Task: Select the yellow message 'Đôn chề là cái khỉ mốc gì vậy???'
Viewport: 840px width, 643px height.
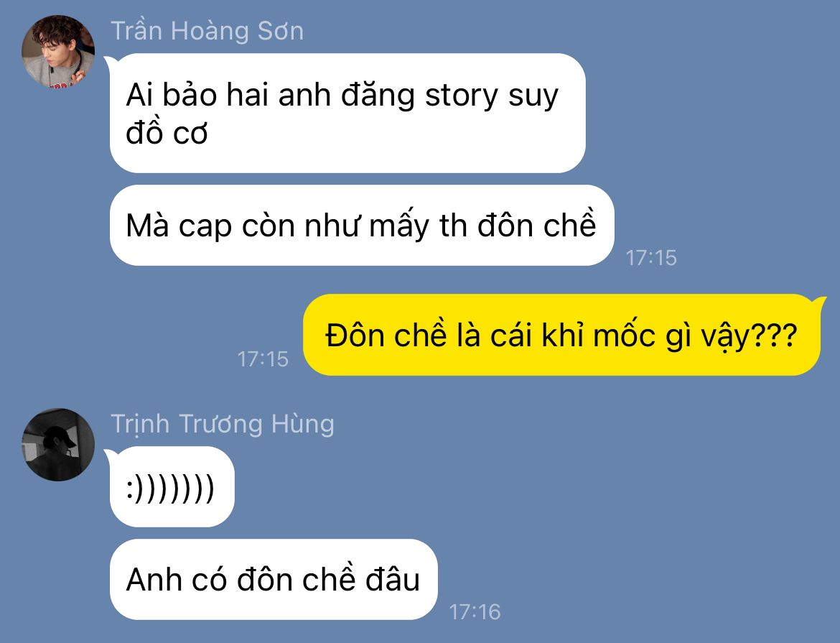Action: tap(561, 336)
